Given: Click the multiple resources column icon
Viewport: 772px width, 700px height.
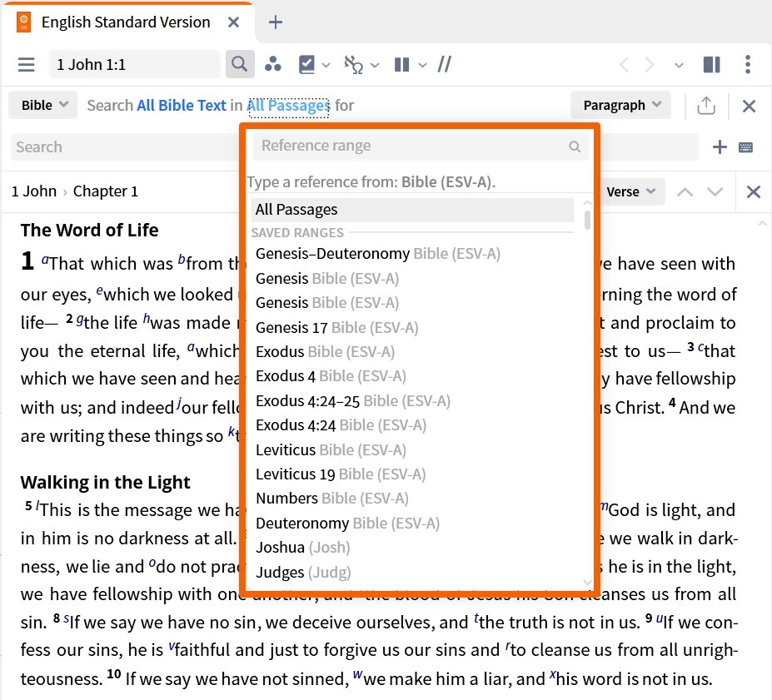Looking at the screenshot, I should click(401, 64).
